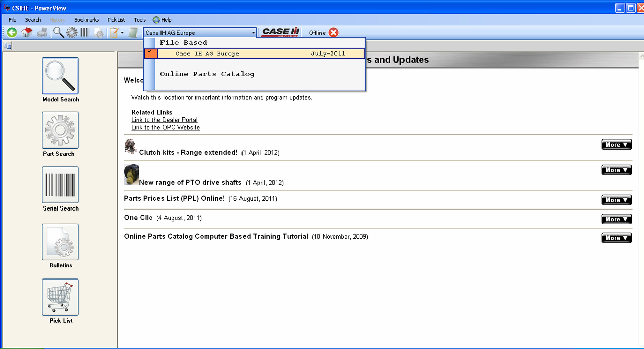Expand More for Parts Prices List Online

[x=616, y=200]
